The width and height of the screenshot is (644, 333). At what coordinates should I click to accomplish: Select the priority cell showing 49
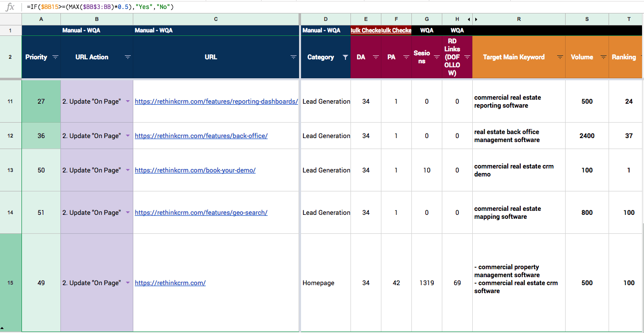point(41,283)
